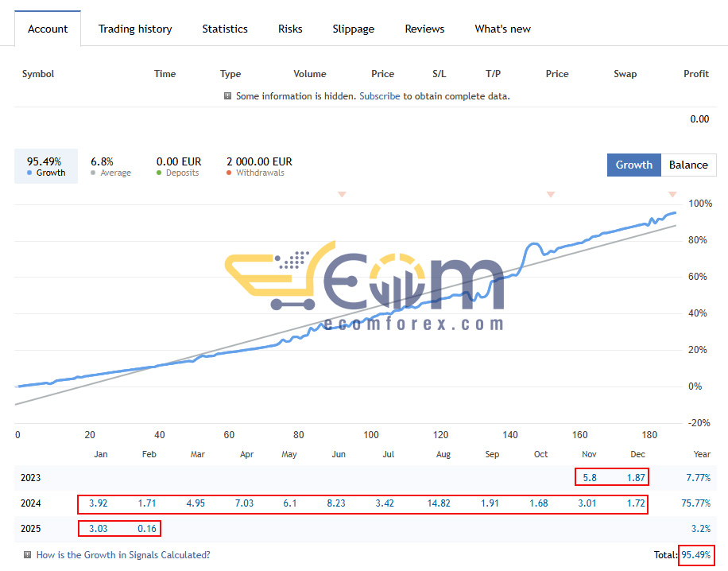Click the Volume column header

[x=310, y=74]
